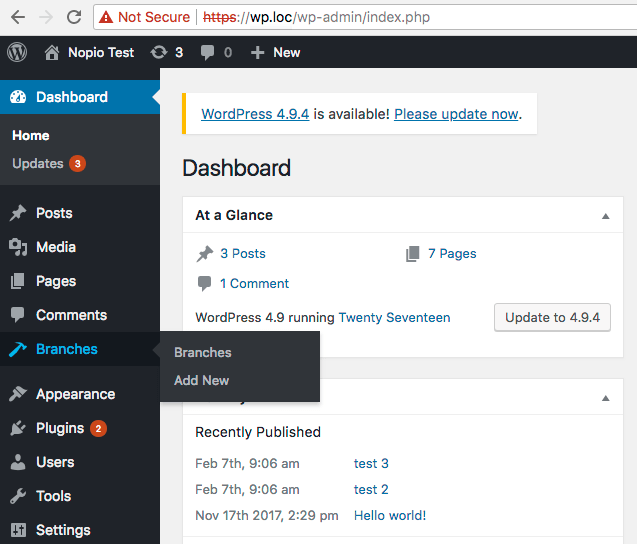Open the WordPress logo menu
Screen dimensions: 637x544
pyautogui.click(x=17, y=52)
